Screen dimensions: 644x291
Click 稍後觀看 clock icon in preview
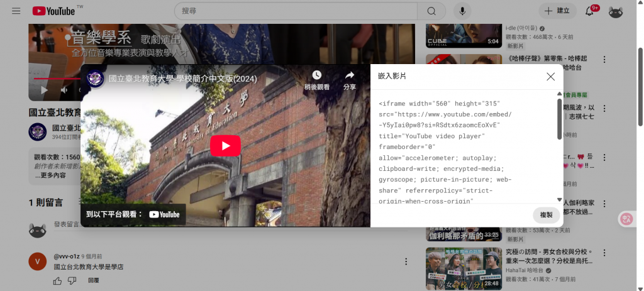tap(317, 80)
